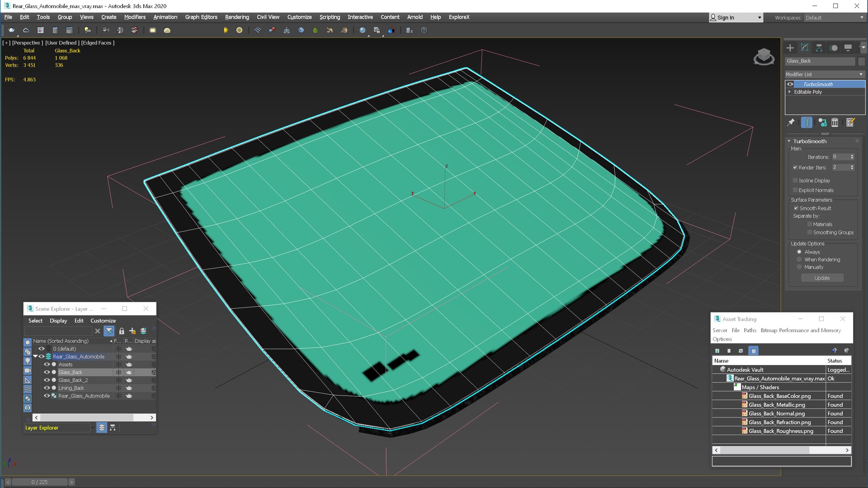Toggle the filter selection icon in Scene Explorer
Image resolution: width=868 pixels, height=488 pixels.
[x=109, y=331]
